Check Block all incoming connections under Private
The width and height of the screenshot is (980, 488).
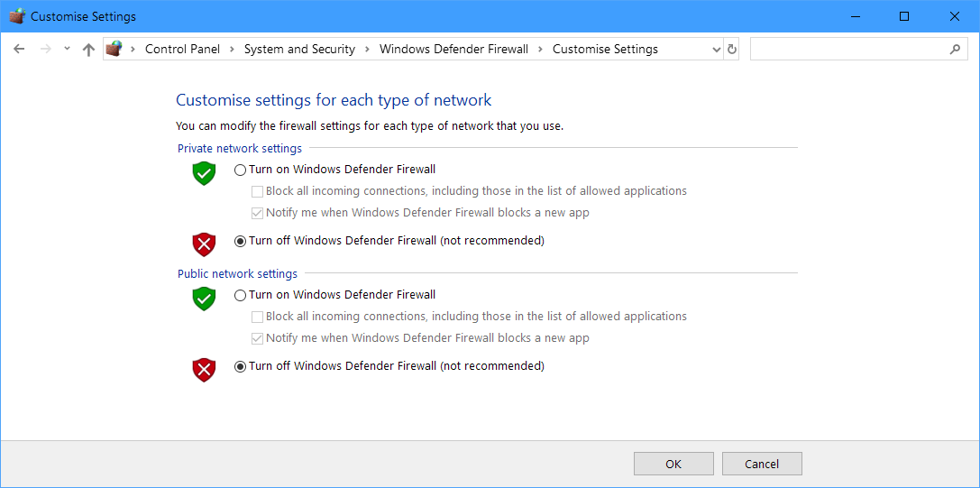257,191
